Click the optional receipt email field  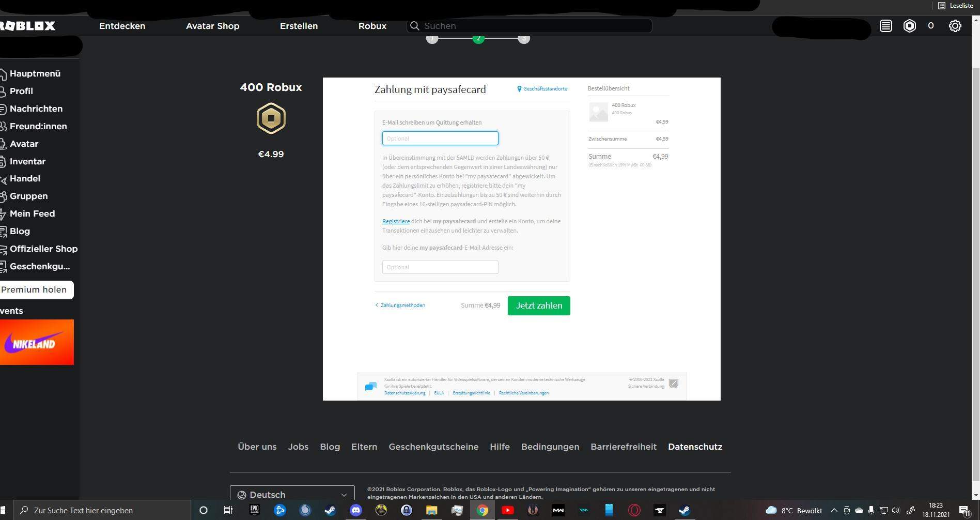(x=440, y=138)
